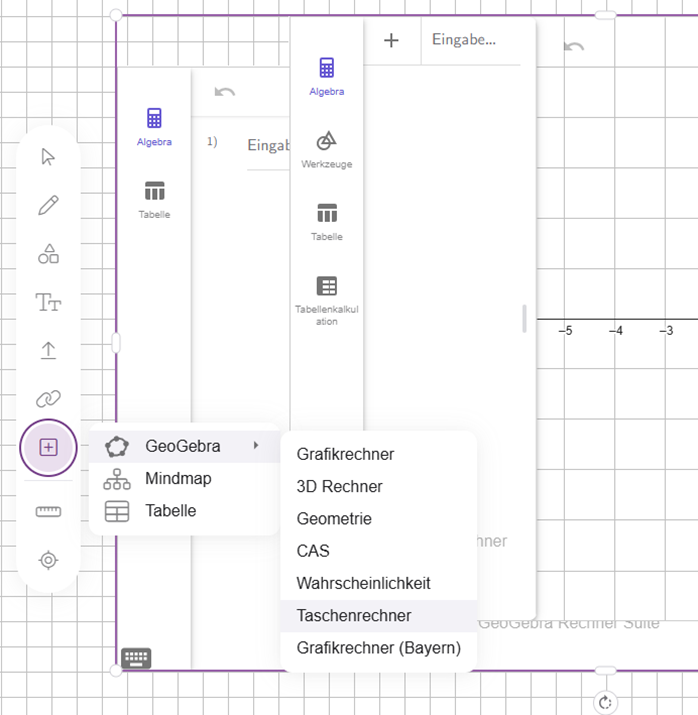Click the upload media icon
The height and width of the screenshot is (715, 698).
point(48,350)
